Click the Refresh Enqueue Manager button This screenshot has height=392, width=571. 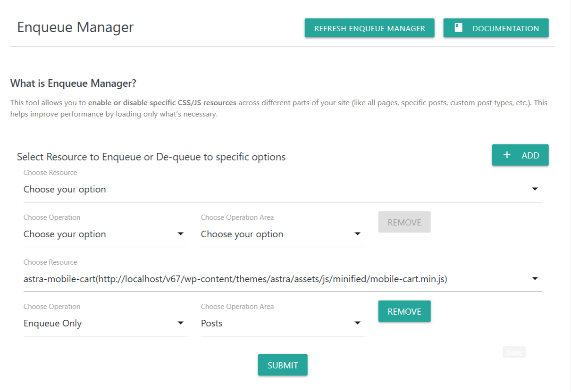click(x=369, y=28)
